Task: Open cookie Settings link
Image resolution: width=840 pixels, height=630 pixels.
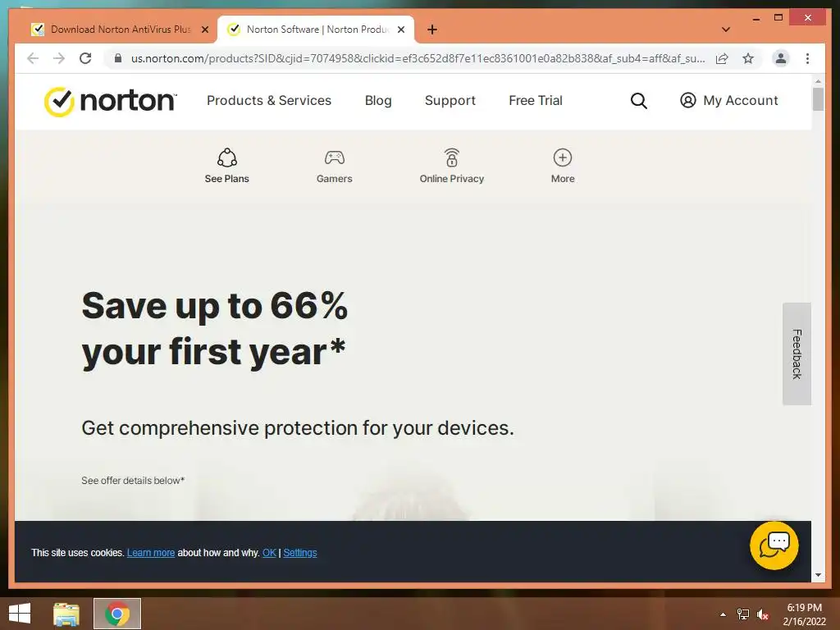Action: pos(300,552)
